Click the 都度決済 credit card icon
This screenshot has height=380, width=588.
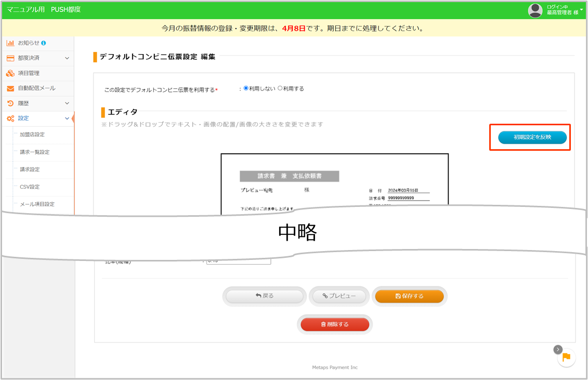pos(10,58)
